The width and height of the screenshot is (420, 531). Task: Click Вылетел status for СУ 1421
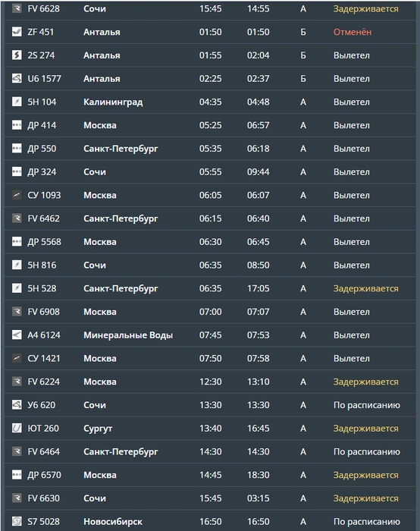(351, 358)
